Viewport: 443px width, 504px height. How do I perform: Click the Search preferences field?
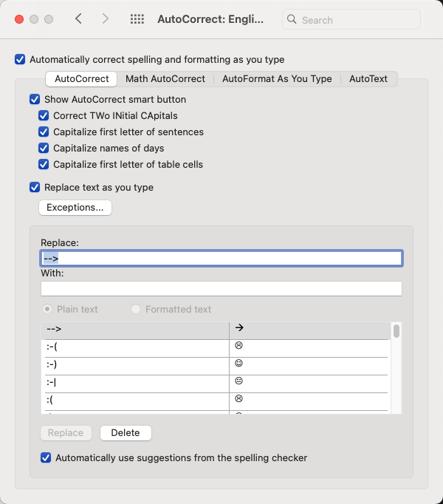coord(351,20)
